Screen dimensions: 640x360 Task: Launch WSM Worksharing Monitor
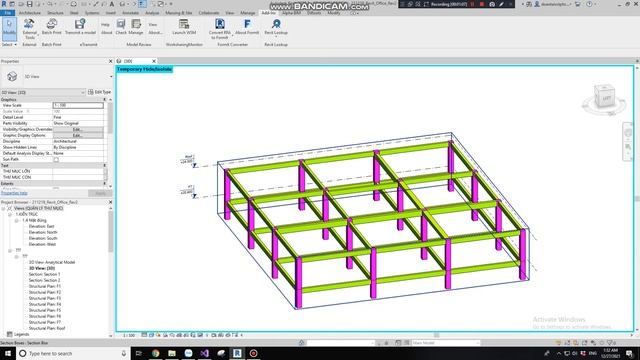pyautogui.click(x=184, y=27)
